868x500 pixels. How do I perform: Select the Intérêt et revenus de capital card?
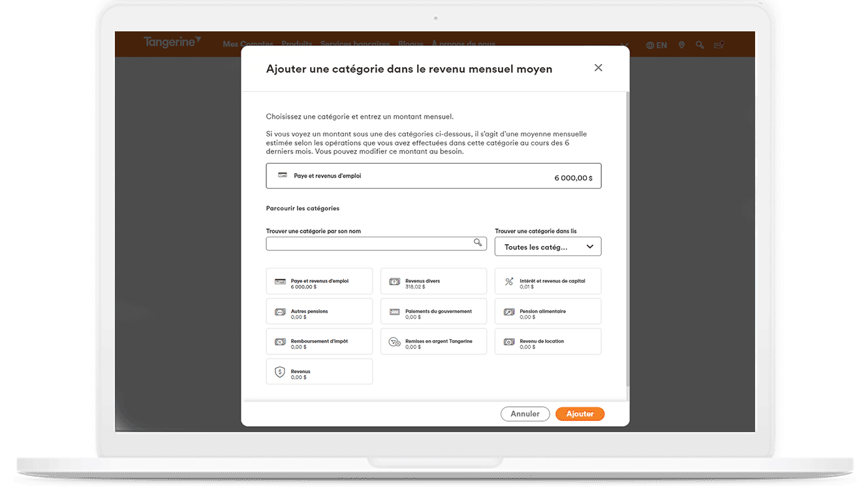click(548, 281)
